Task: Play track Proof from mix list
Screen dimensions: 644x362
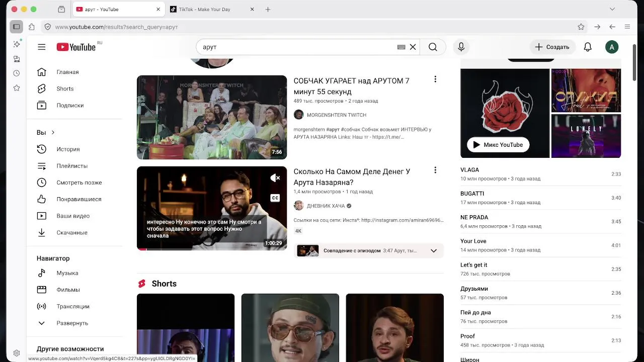Action: [540, 340]
